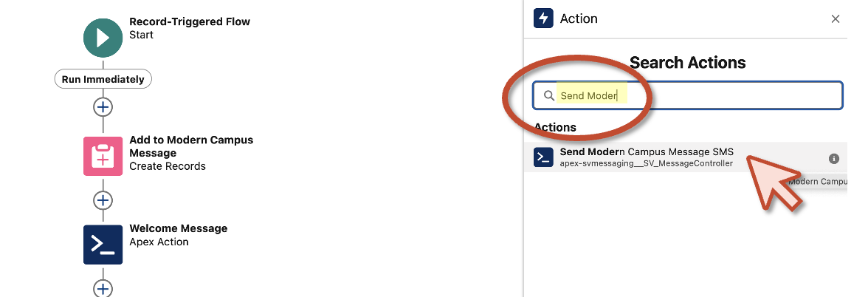Image resolution: width=868 pixels, height=297 pixels.
Task: Click the lightning bolt Action panel icon
Action: (x=543, y=18)
